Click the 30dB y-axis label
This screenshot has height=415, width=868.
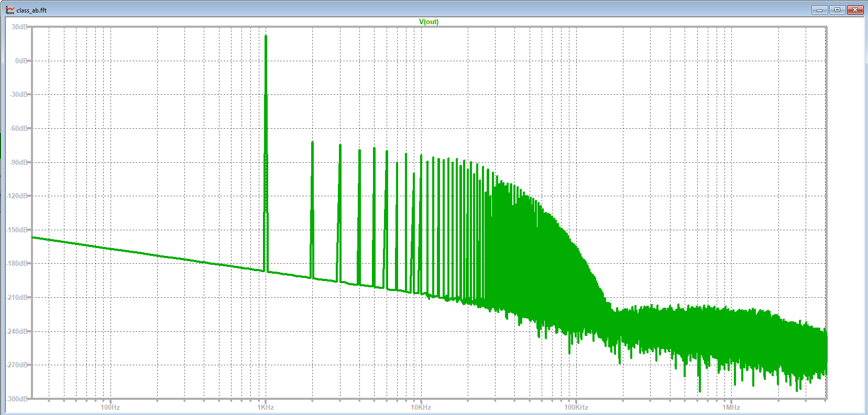pyautogui.click(x=20, y=27)
